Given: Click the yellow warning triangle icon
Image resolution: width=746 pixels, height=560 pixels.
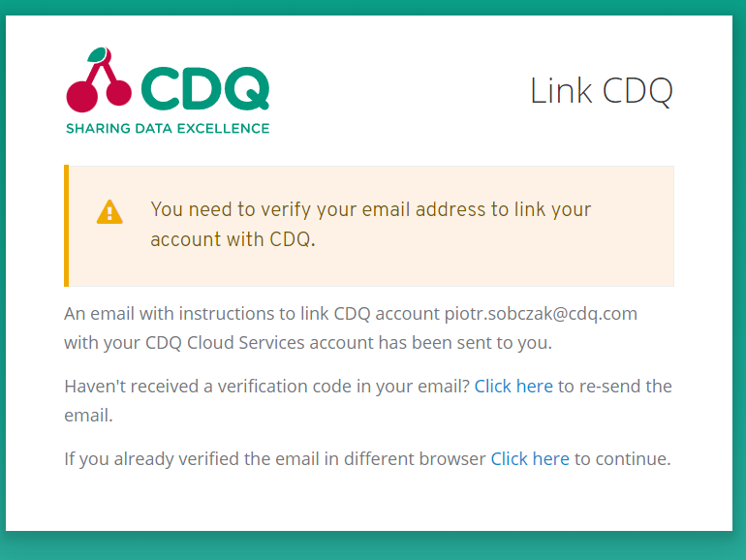Looking at the screenshot, I should pyautogui.click(x=109, y=212).
